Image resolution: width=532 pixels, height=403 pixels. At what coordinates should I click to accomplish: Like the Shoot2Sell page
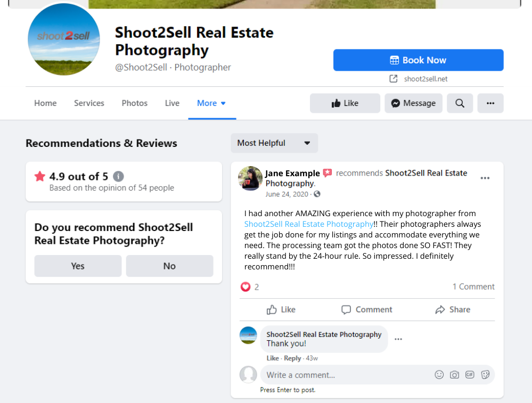click(345, 103)
